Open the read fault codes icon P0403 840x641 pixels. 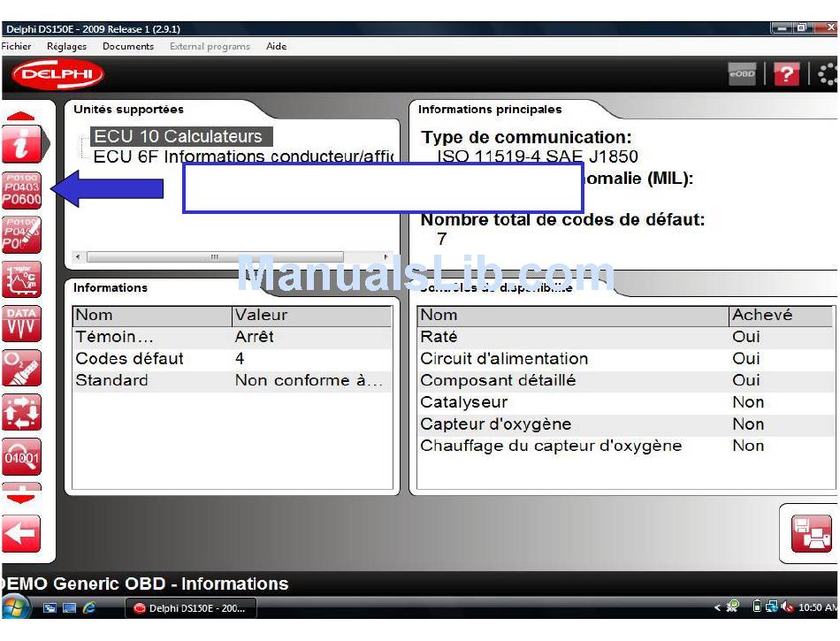click(21, 190)
